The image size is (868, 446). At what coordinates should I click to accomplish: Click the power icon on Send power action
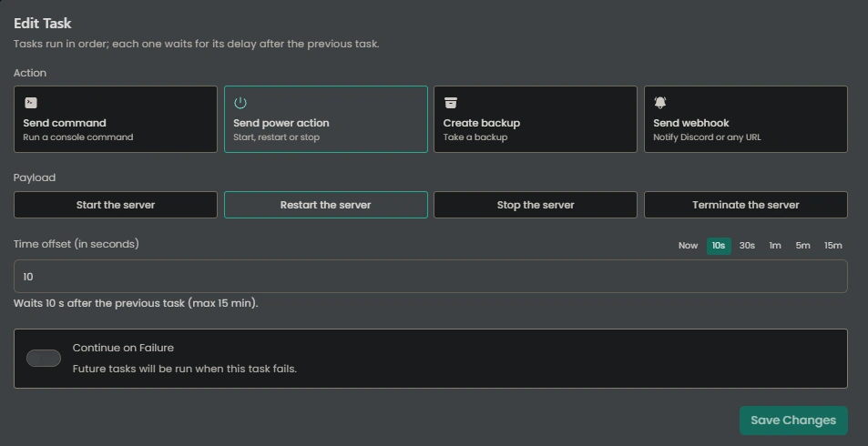(x=240, y=103)
